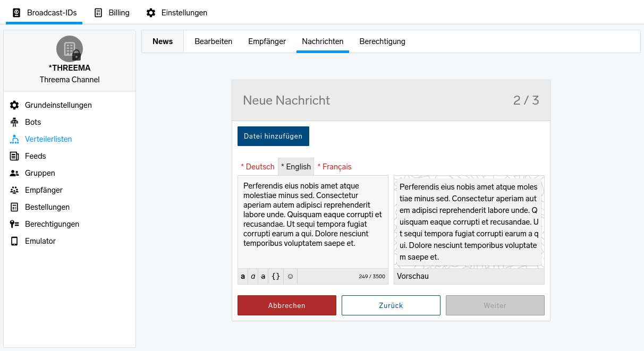Click the Gruppen people icon
Image resolution: width=644 pixels, height=351 pixels.
[14, 173]
